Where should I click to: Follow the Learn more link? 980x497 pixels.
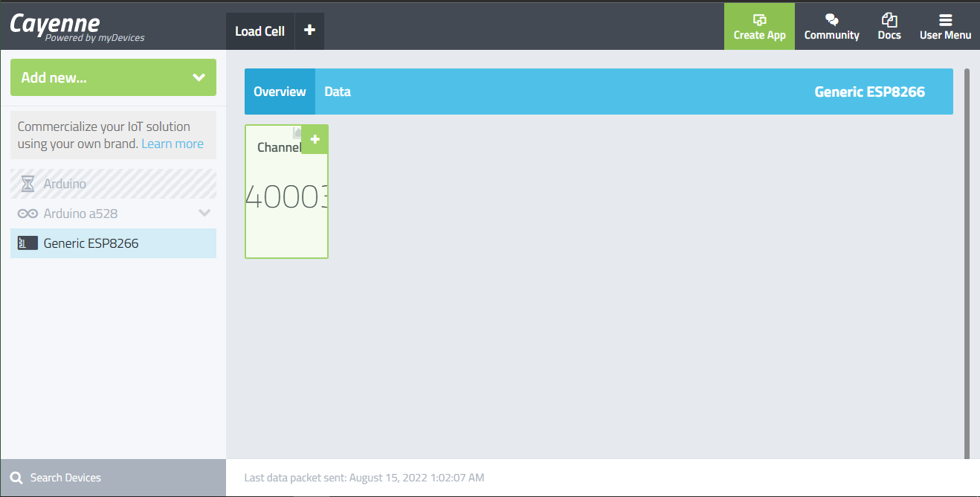click(173, 144)
